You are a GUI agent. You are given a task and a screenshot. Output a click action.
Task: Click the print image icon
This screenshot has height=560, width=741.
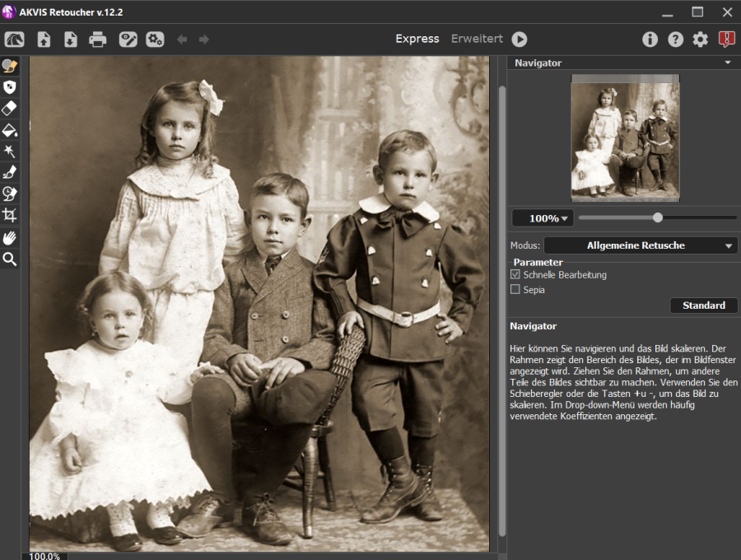point(98,40)
